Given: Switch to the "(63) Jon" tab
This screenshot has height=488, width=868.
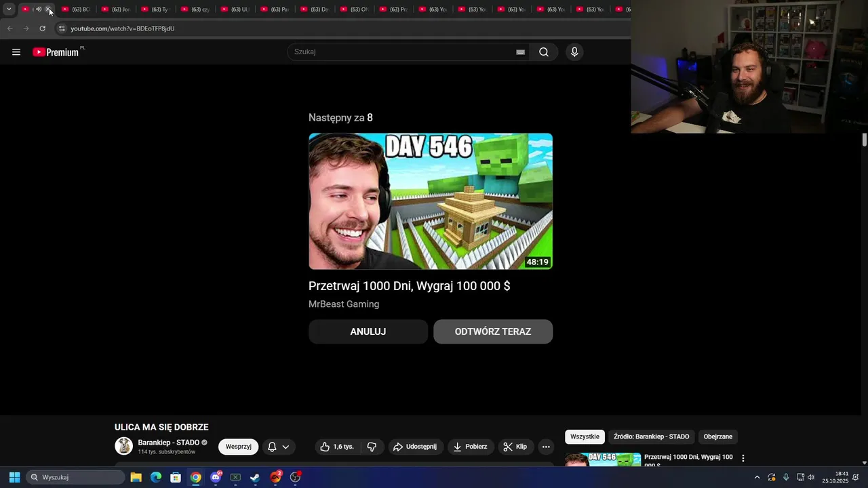Looking at the screenshot, I should (116, 9).
